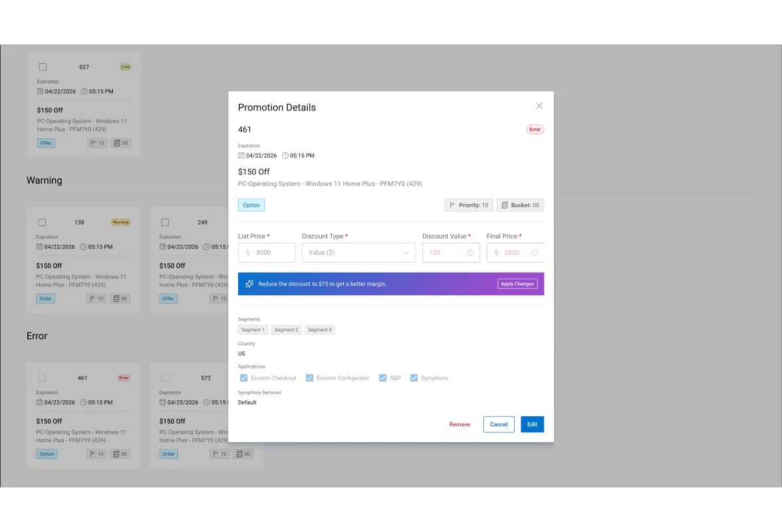Viewport: 782px width, 532px height.
Task: Select the Segment 2 chip
Action: (286, 330)
